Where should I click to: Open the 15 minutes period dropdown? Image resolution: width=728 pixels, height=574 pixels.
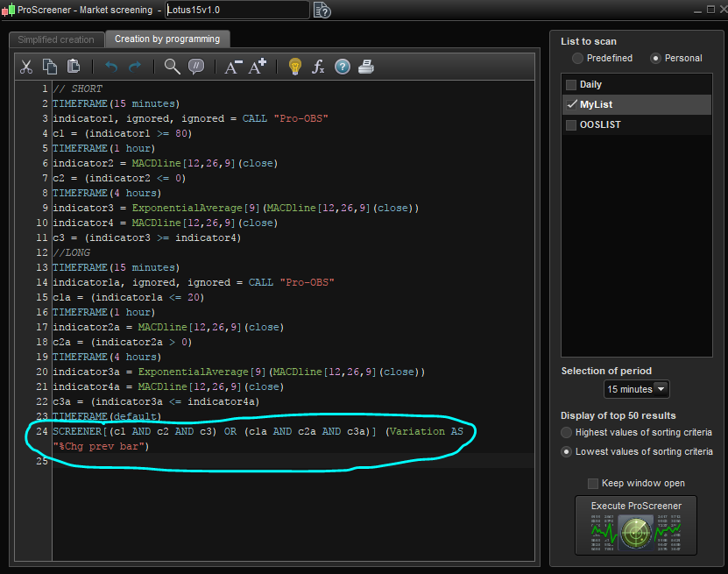point(636,389)
